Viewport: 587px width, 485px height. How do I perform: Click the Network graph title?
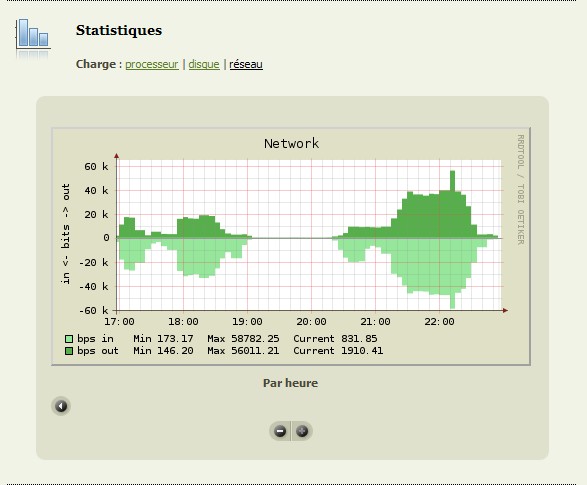[x=291, y=144]
